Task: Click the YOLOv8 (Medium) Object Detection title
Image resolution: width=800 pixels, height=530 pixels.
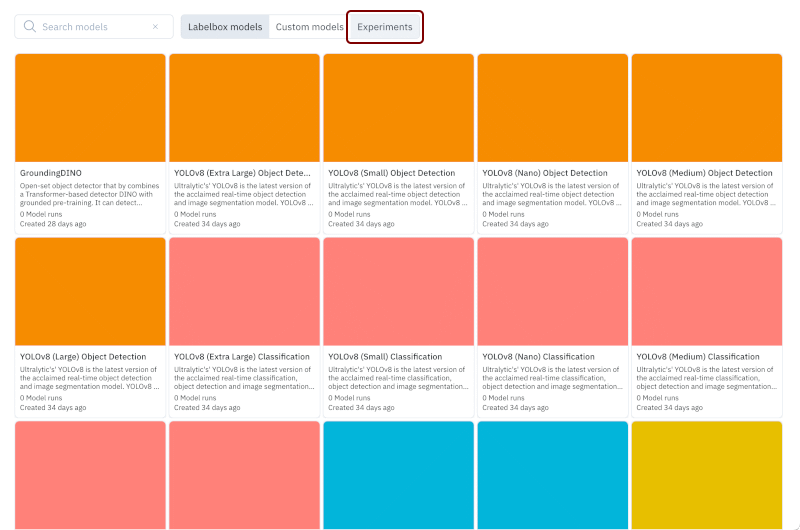Action: 704,173
